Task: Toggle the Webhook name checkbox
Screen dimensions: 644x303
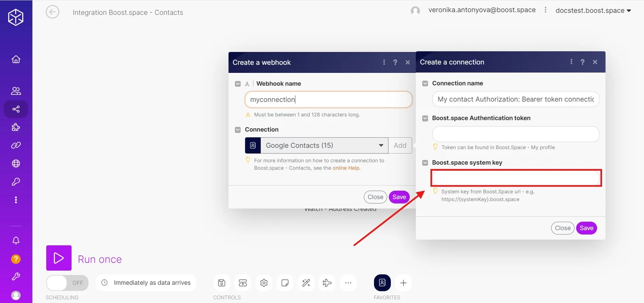Action: pyautogui.click(x=238, y=84)
